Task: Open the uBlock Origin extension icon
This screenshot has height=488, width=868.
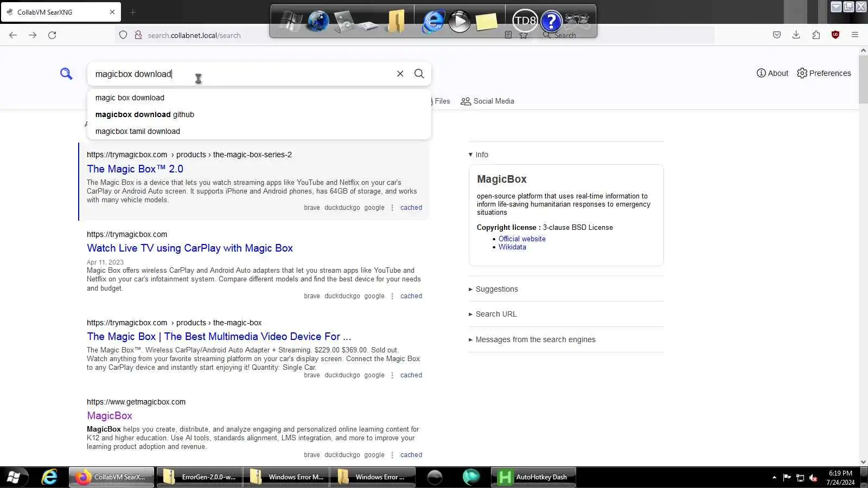Action: (835, 35)
